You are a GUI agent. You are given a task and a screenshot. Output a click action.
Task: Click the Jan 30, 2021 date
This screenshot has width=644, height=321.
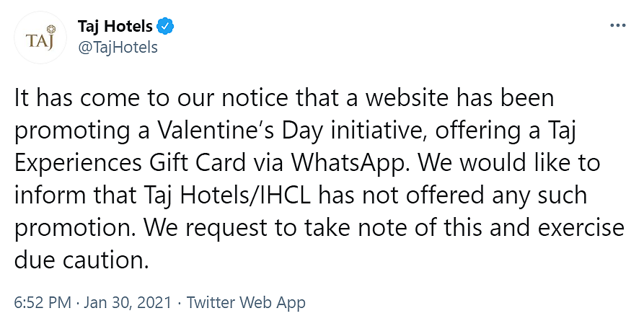(x=128, y=303)
